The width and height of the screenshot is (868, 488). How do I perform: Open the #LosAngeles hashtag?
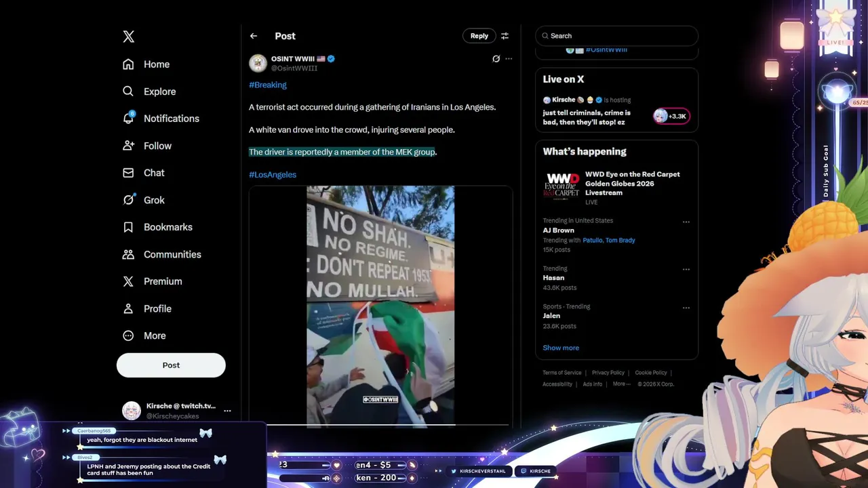(x=273, y=174)
